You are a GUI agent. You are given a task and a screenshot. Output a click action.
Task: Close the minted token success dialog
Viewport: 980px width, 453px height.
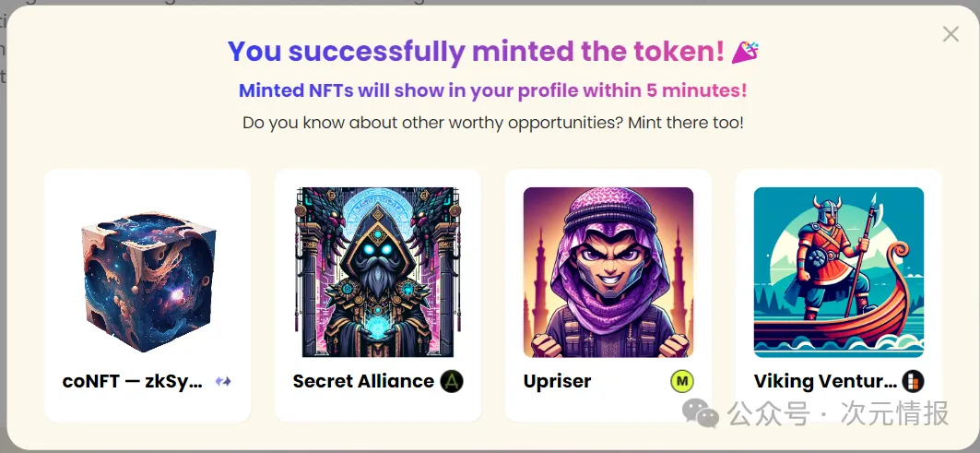[950, 34]
